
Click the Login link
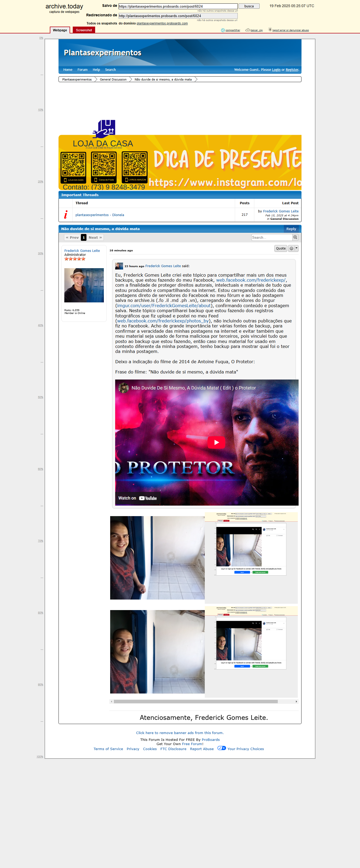pos(276,70)
